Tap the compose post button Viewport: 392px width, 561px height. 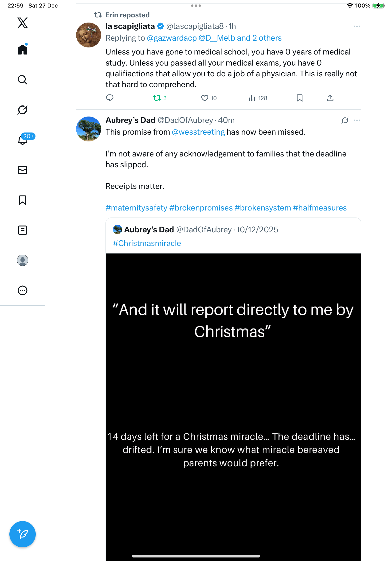coord(23,534)
